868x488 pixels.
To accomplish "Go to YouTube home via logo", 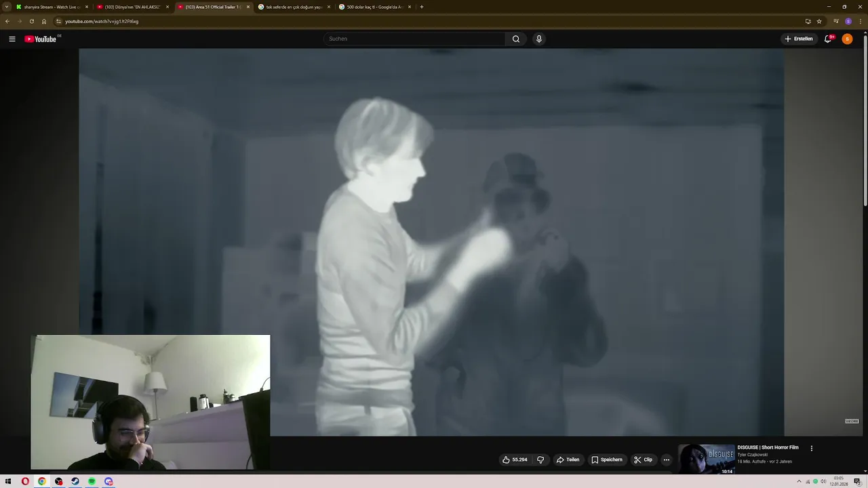I will 42,39.
